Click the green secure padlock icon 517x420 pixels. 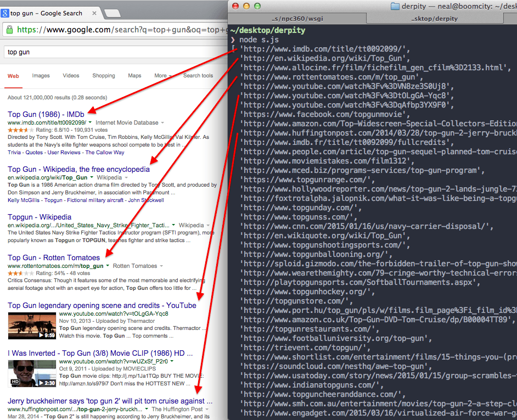click(x=9, y=30)
